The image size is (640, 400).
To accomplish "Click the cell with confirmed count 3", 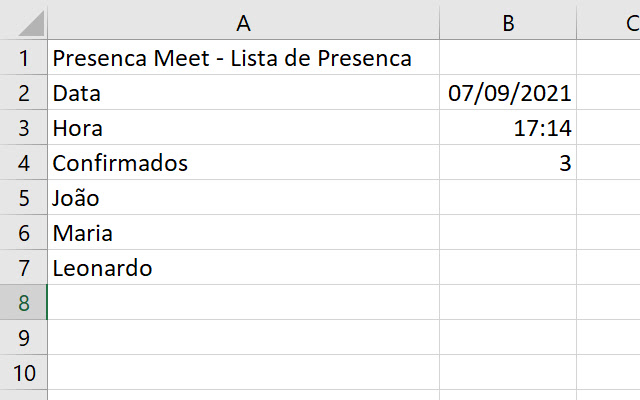I will (x=508, y=163).
